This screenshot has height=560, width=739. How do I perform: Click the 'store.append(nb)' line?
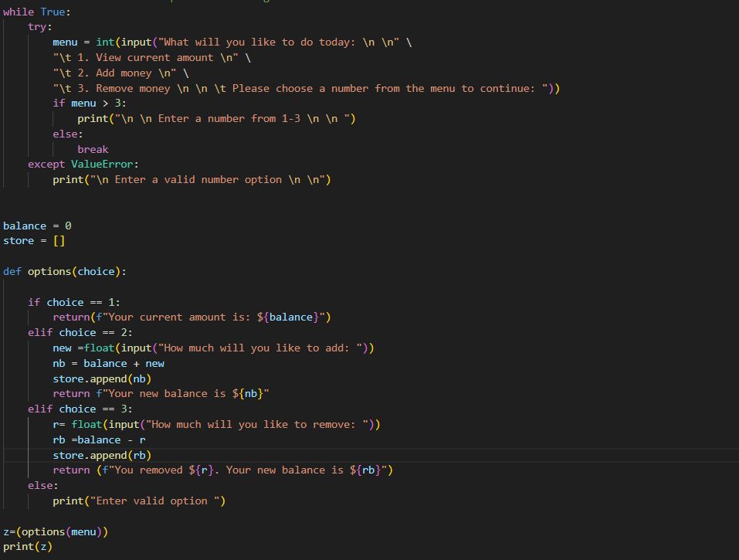(102, 379)
